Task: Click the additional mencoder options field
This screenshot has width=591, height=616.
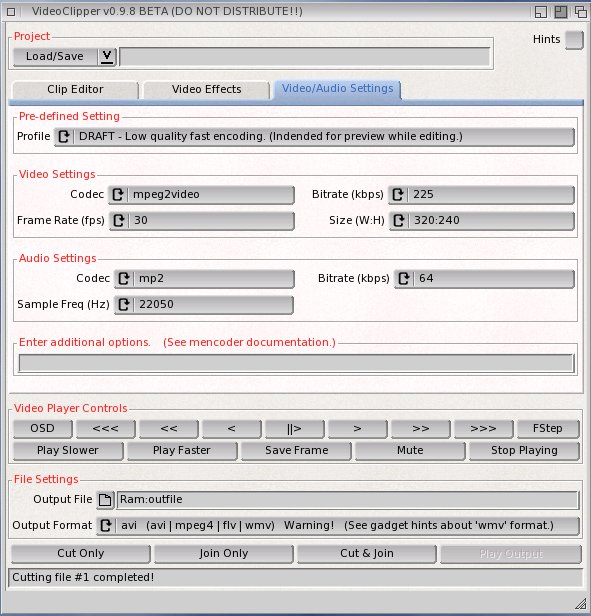Action: (296, 364)
